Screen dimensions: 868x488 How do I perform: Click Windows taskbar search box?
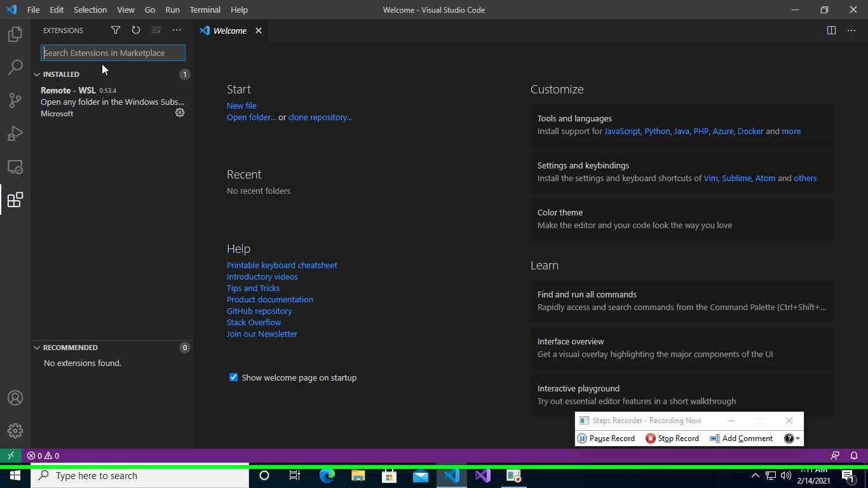point(140,475)
